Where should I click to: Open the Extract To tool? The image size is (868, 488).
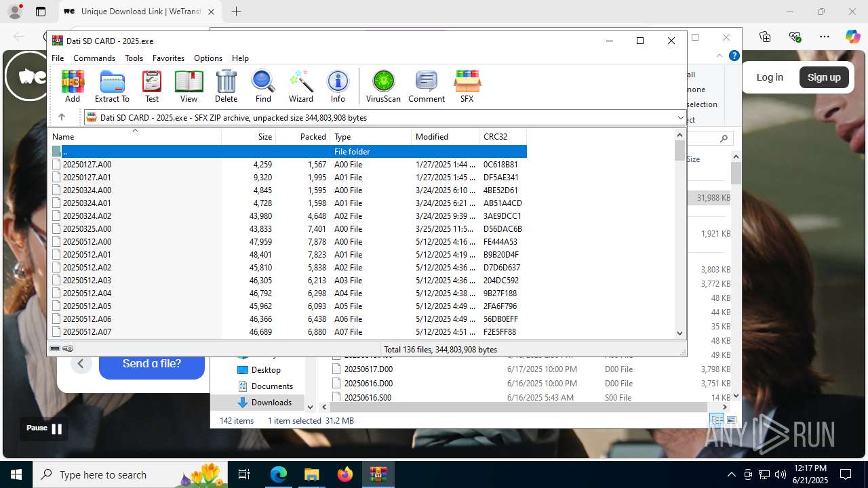(x=112, y=86)
